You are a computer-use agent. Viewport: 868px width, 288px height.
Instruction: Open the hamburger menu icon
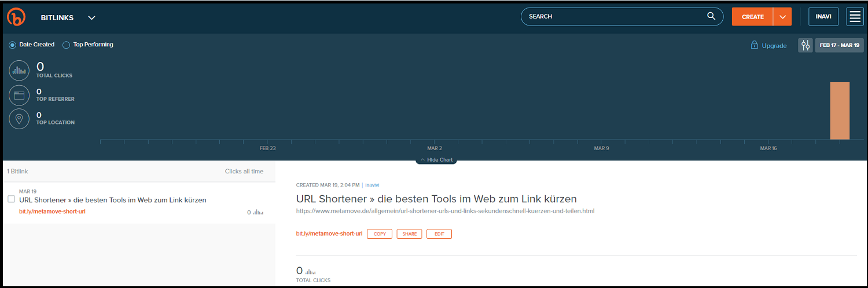[x=855, y=17]
